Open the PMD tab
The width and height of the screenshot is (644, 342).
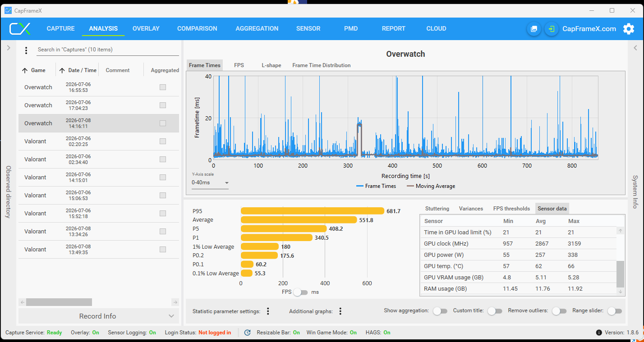351,28
